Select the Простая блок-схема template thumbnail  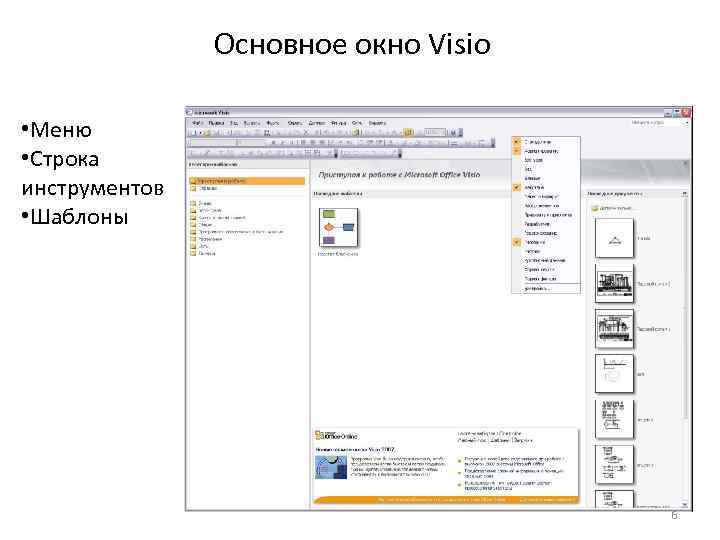tap(338, 228)
